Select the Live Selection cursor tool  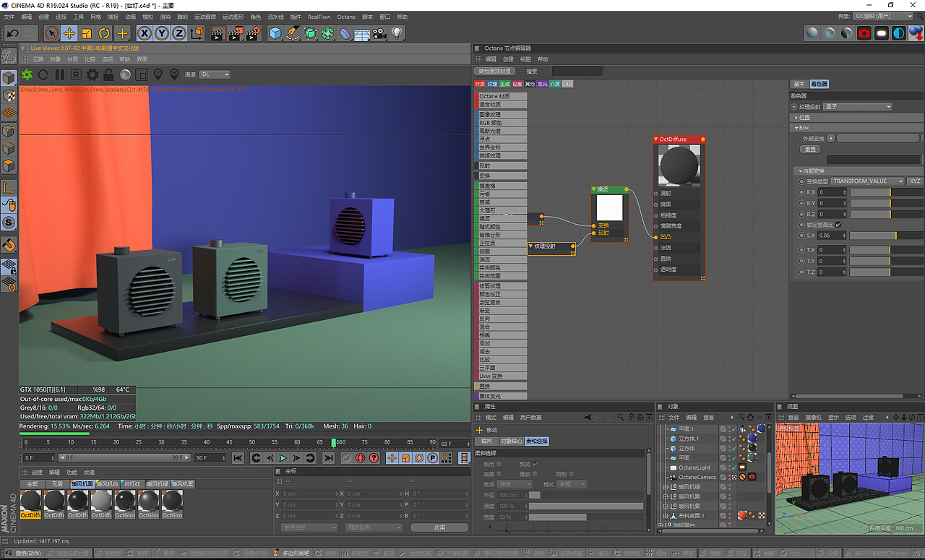point(51,33)
